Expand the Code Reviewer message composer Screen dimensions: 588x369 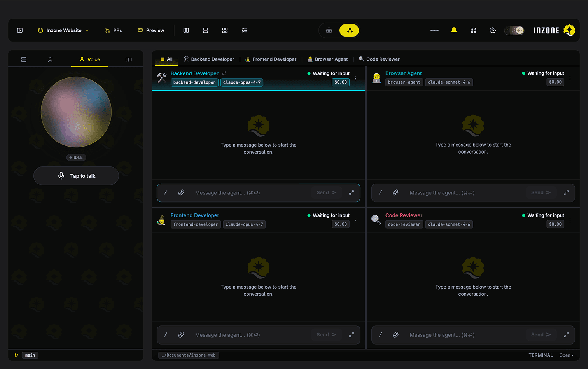pos(566,335)
